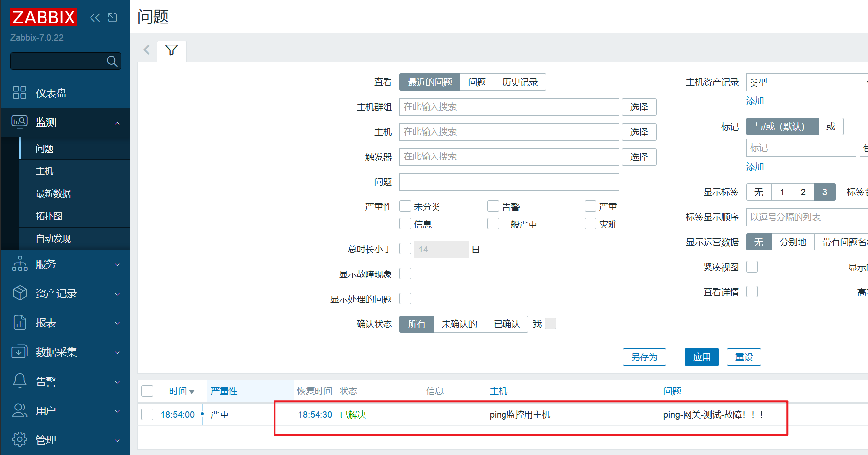Expand the 服务 menu section
This screenshot has height=455, width=868.
click(65, 264)
